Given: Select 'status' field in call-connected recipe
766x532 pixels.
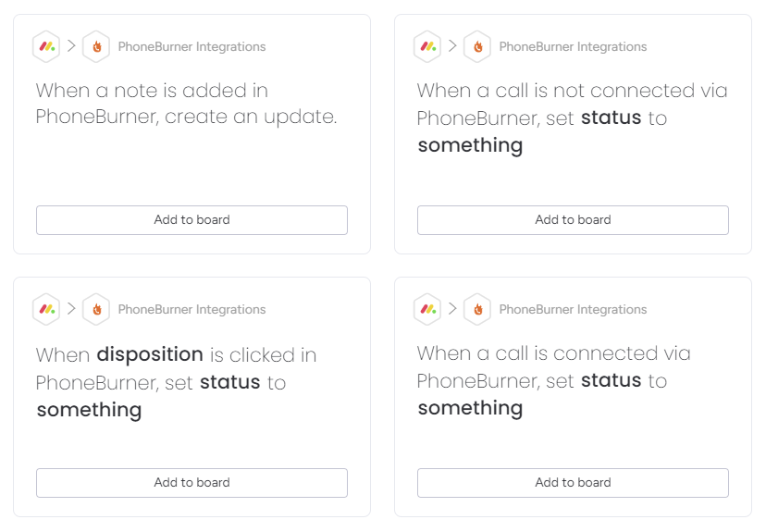Looking at the screenshot, I should click(612, 380).
